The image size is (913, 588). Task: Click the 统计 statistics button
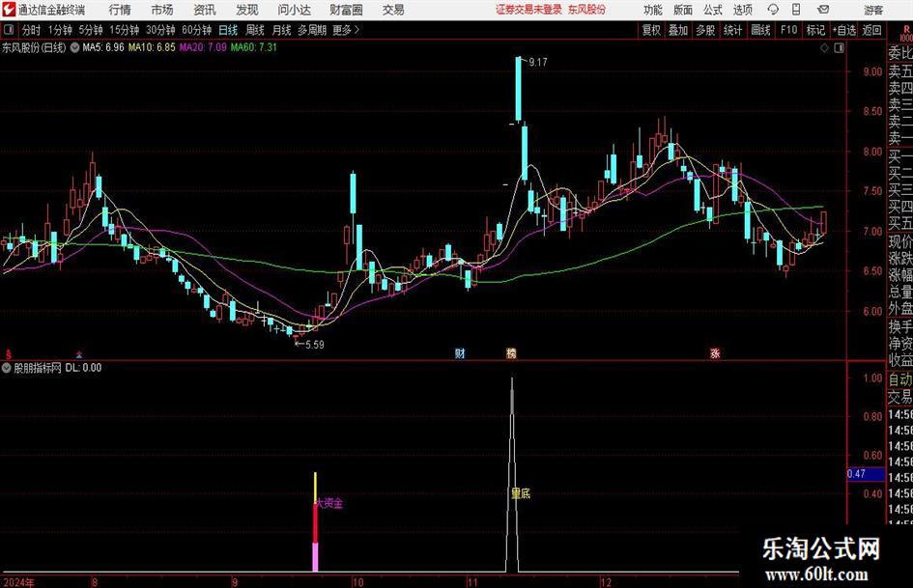[732, 30]
